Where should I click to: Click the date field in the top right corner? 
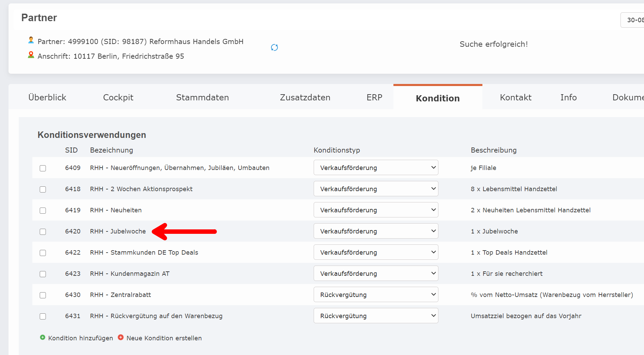(634, 20)
